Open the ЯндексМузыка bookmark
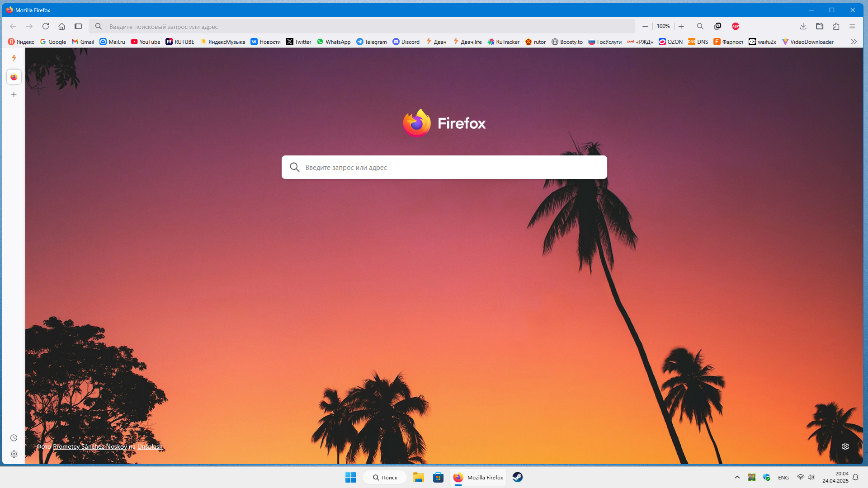This screenshot has height=488, width=868. point(223,42)
